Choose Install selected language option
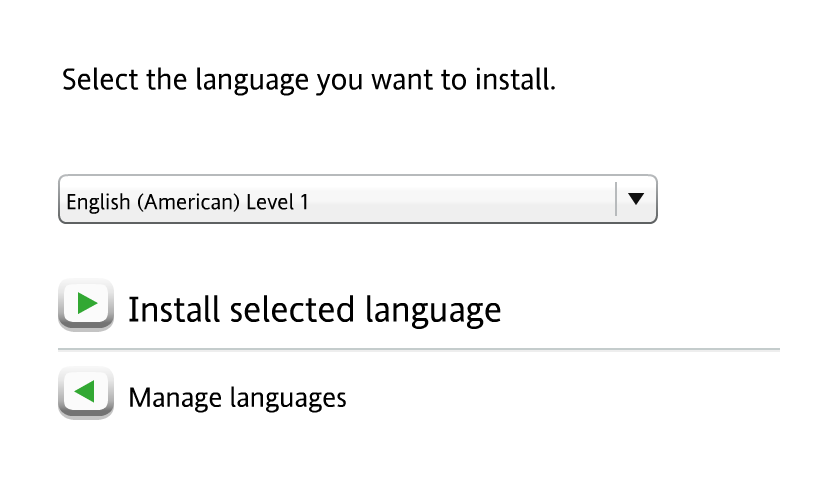The width and height of the screenshot is (838, 478). (314, 310)
